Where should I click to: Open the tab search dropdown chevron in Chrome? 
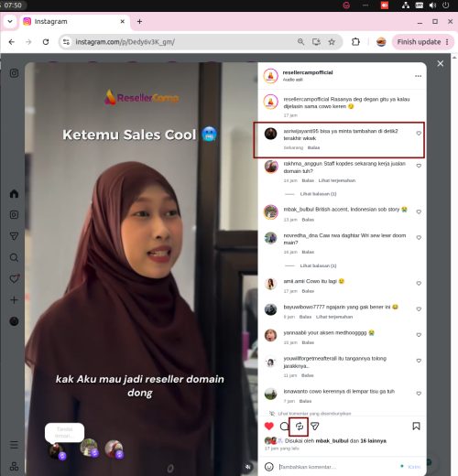pos(10,22)
